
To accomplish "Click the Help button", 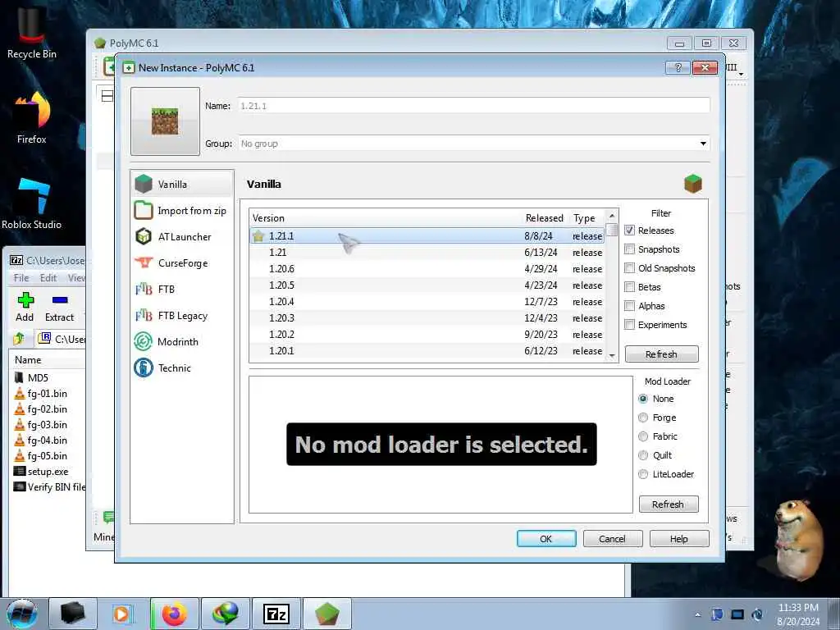I will point(678,538).
